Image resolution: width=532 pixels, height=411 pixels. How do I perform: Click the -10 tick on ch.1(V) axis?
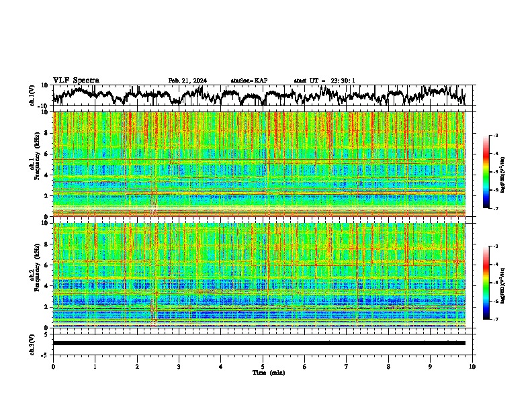pyautogui.click(x=44, y=106)
